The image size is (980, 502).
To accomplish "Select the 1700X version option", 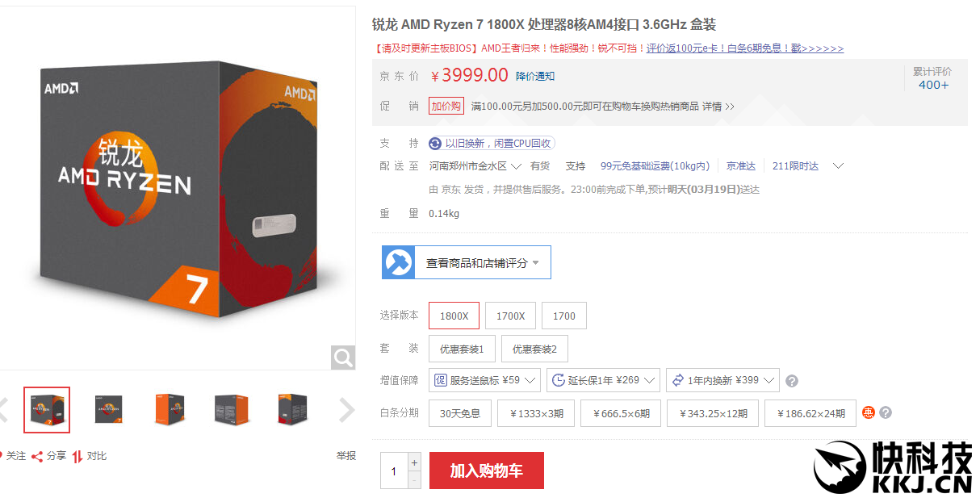I will pyautogui.click(x=510, y=316).
